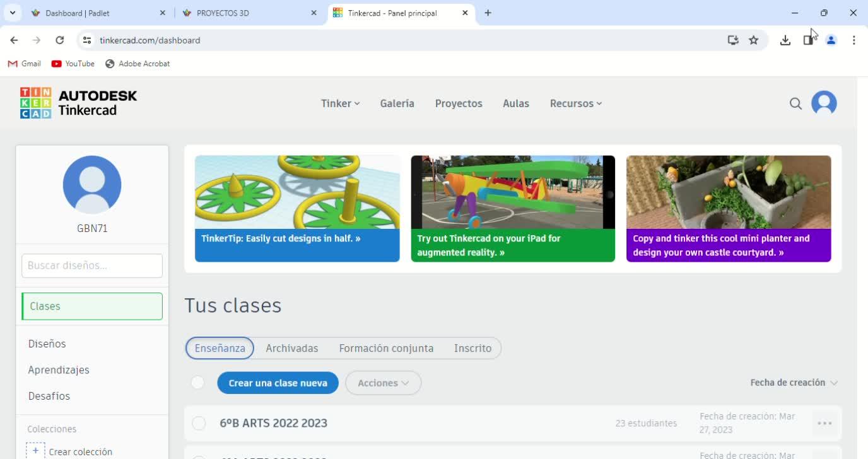868x459 pixels.
Task: Open the Chrome three-dot menu
Action: (x=853, y=40)
